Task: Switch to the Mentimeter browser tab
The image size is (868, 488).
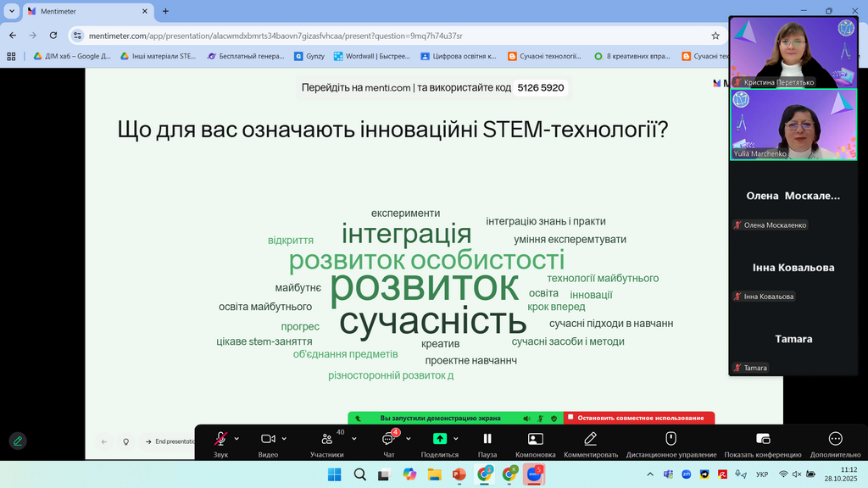Action: pyautogui.click(x=85, y=11)
